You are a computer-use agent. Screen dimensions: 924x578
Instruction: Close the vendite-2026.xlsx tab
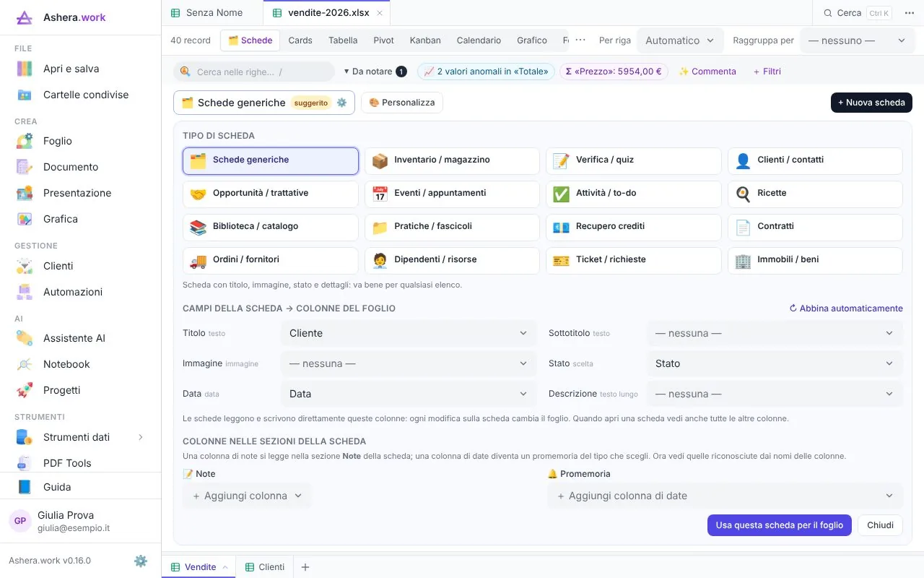pos(380,13)
